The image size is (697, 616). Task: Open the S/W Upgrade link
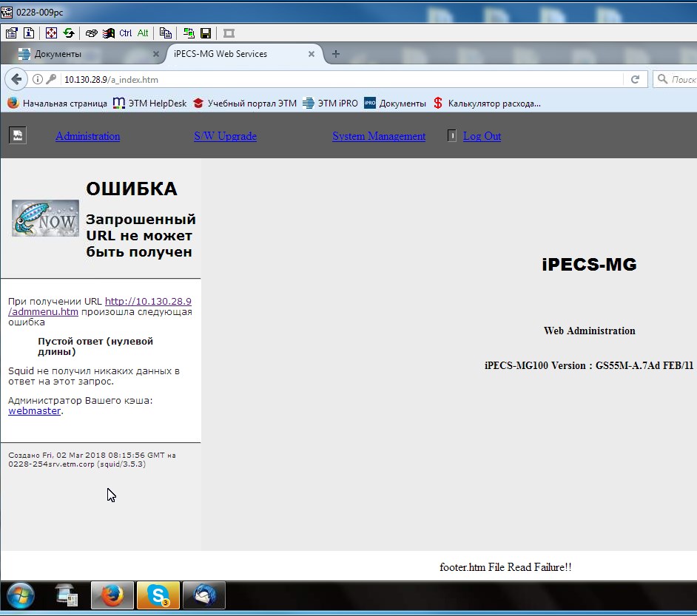point(225,136)
